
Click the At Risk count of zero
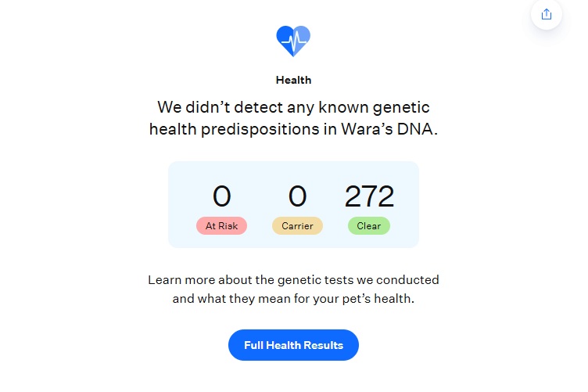(221, 197)
